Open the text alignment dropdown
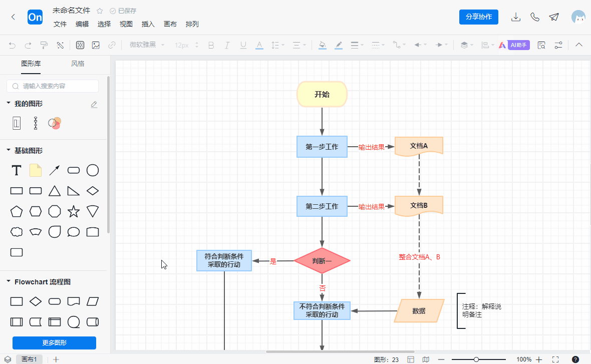The width and height of the screenshot is (591, 364). pyautogui.click(x=300, y=45)
